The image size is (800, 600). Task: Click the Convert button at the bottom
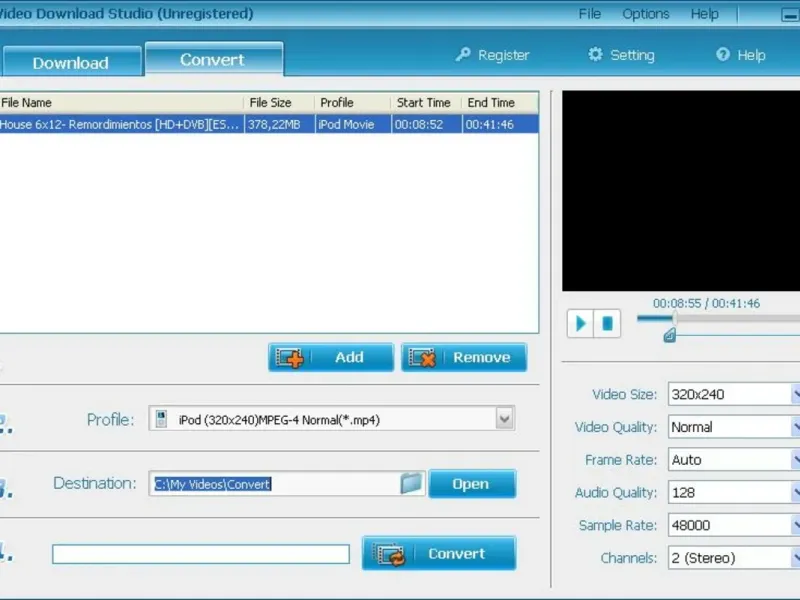coord(439,553)
